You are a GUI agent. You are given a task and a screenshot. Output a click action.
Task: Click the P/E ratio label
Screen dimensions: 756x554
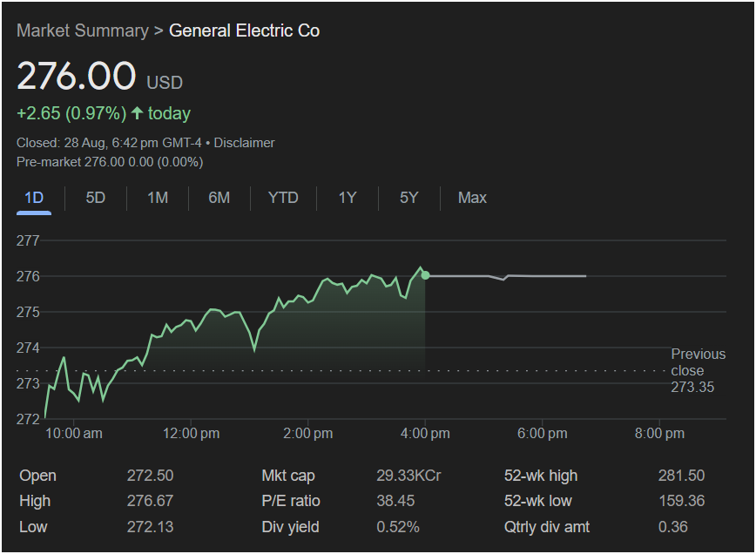click(291, 501)
